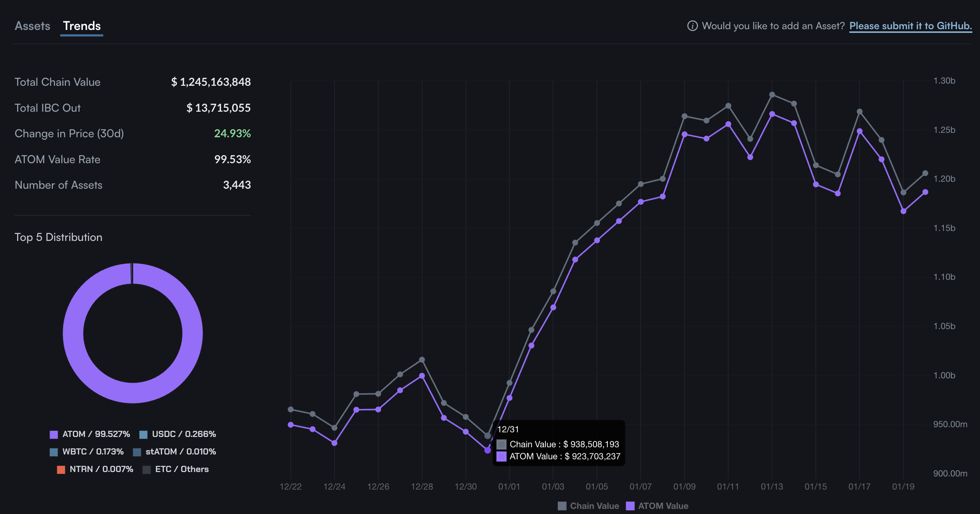This screenshot has height=514, width=980.
Task: Click the Total Chain Value amount
Action: pos(211,82)
